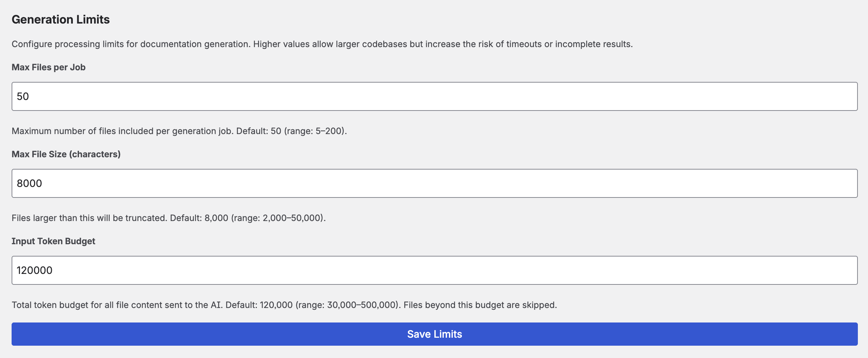Click the "Input Token Budget" label
This screenshot has width=868, height=358.
pyautogui.click(x=53, y=241)
